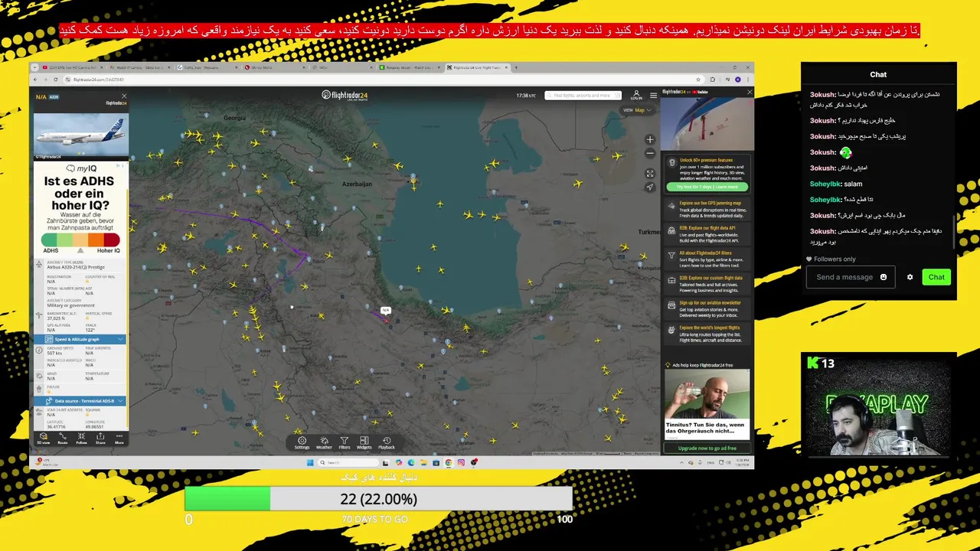This screenshot has height=551, width=980.
Task: Reload the flightradar24 page
Action: (55, 80)
